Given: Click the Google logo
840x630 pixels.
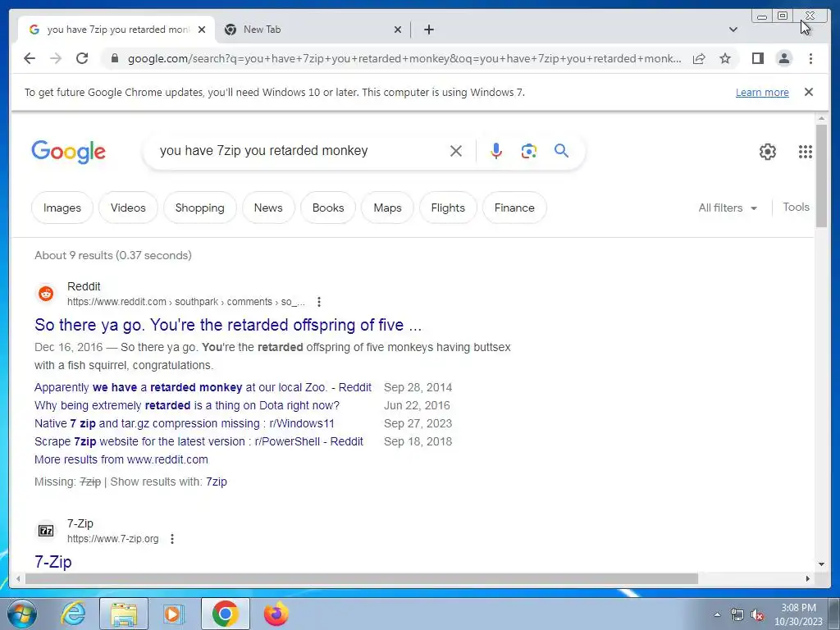Looking at the screenshot, I should coord(69,152).
